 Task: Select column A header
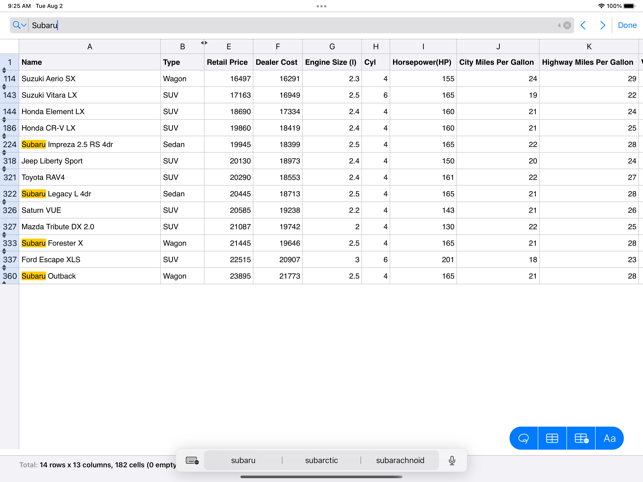pos(89,46)
